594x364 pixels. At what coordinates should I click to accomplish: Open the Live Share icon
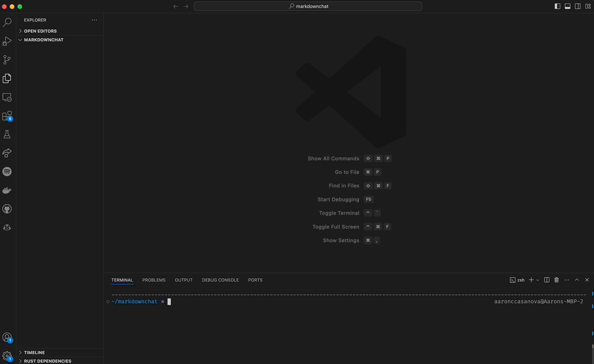pyautogui.click(x=7, y=153)
